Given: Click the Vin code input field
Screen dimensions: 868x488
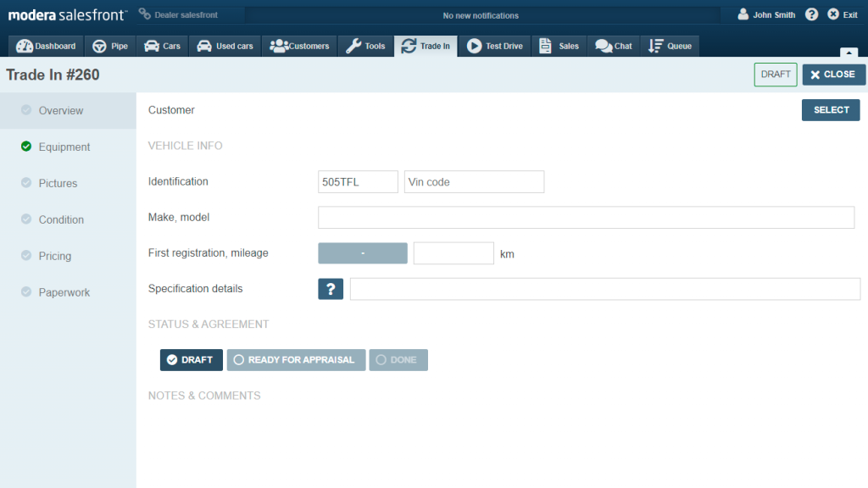Looking at the screenshot, I should tap(474, 182).
